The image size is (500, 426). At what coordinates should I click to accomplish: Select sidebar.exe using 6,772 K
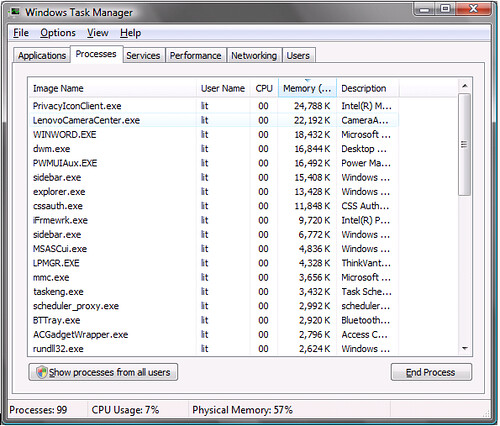tap(213, 235)
